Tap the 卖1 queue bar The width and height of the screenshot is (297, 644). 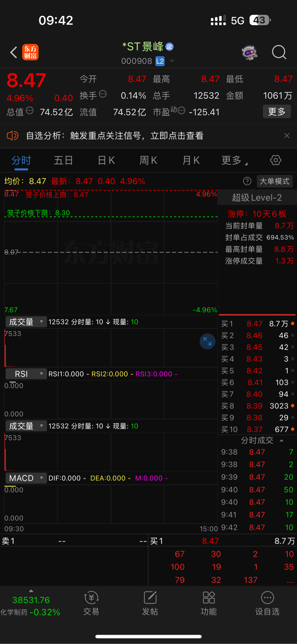pos(74,541)
